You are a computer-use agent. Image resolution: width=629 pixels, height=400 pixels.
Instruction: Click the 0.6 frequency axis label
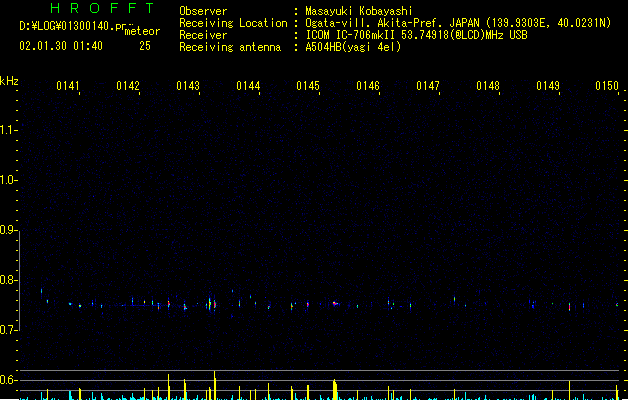[x=8, y=380]
